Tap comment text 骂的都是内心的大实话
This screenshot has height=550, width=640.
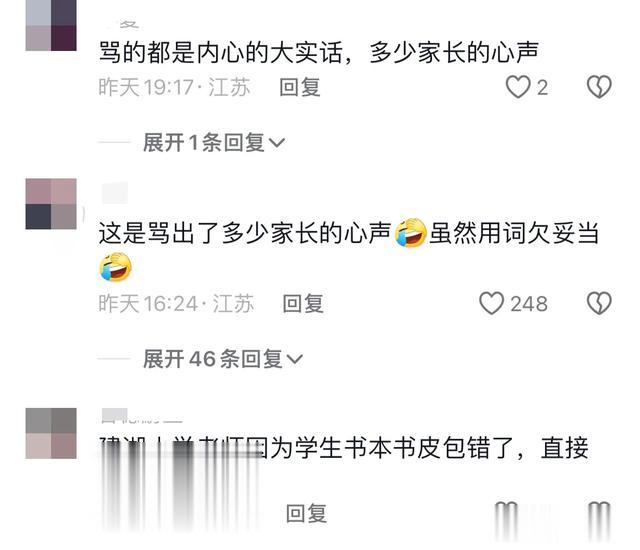[221, 52]
